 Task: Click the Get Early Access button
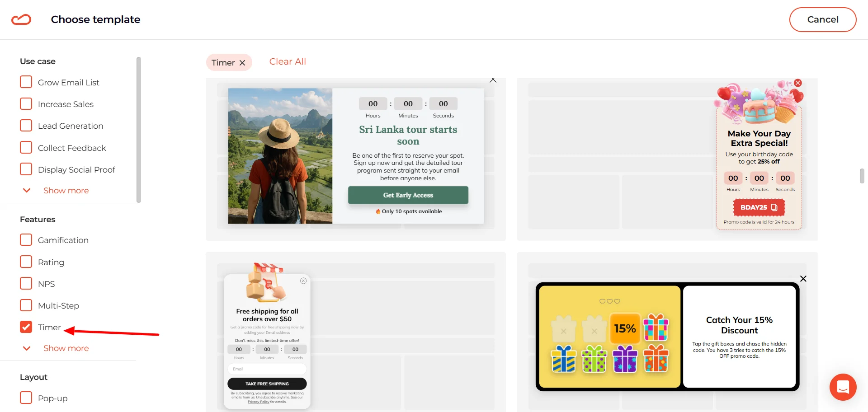408,195
